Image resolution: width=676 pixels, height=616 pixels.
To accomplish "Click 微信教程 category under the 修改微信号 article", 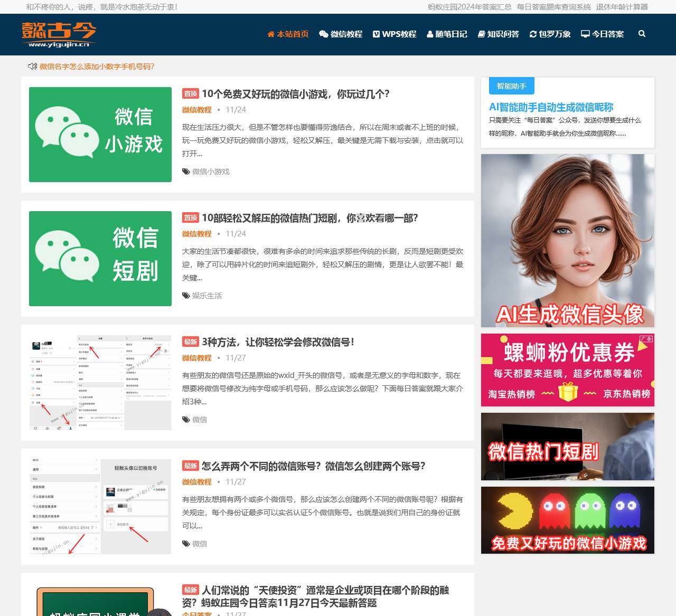I will pyautogui.click(x=197, y=358).
